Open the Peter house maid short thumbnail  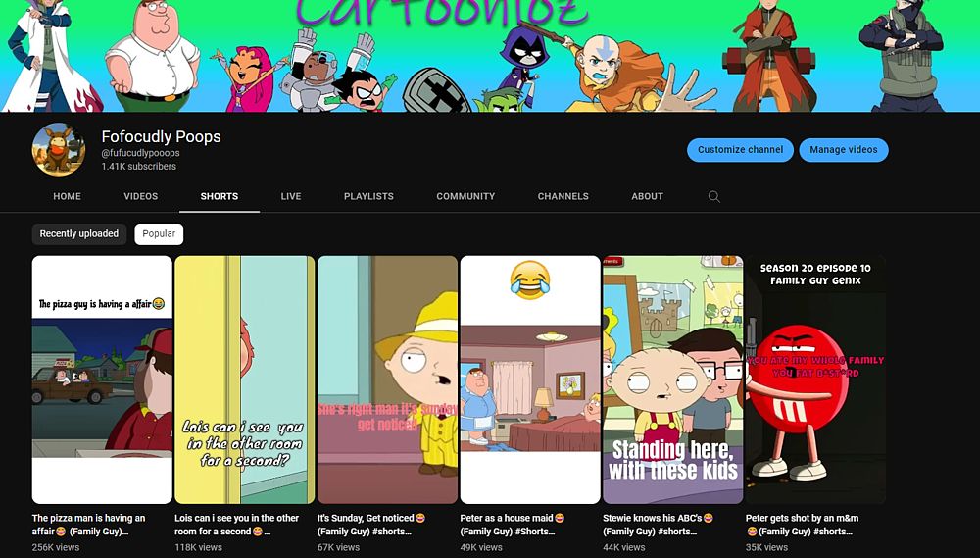coord(530,380)
